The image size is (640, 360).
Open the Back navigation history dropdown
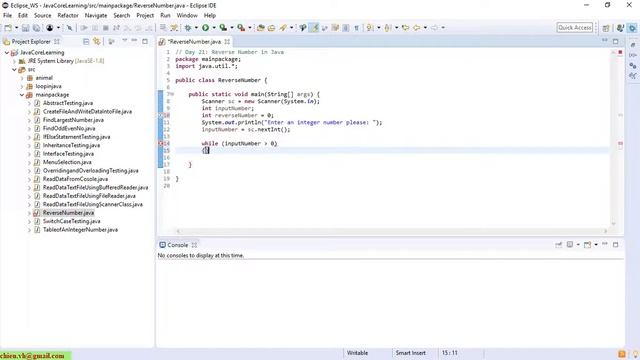(x=425, y=28)
